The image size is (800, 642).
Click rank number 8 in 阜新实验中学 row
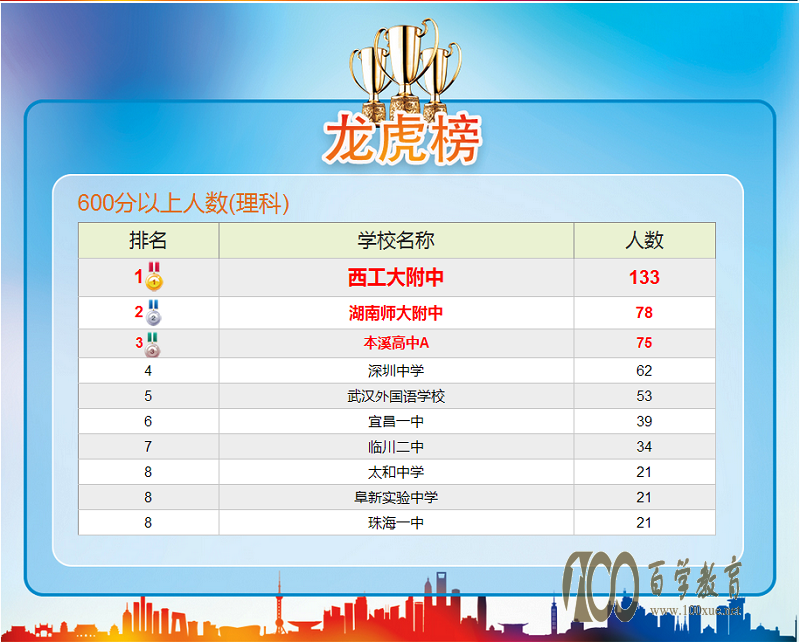pyautogui.click(x=148, y=498)
